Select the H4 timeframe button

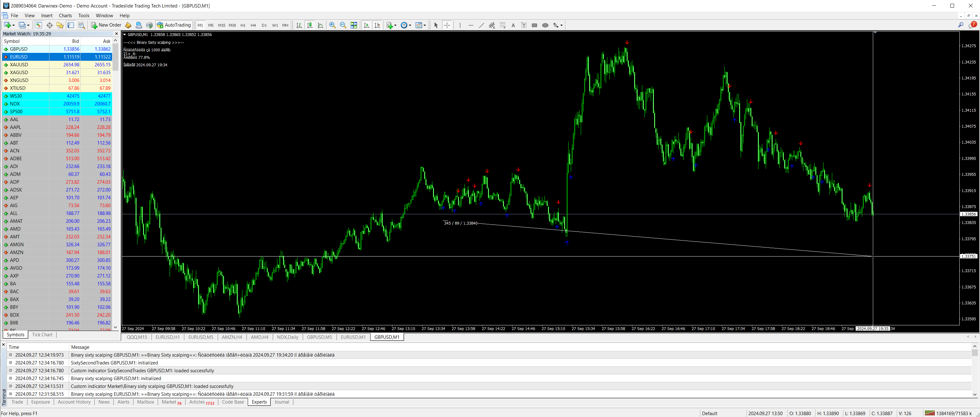click(x=253, y=26)
